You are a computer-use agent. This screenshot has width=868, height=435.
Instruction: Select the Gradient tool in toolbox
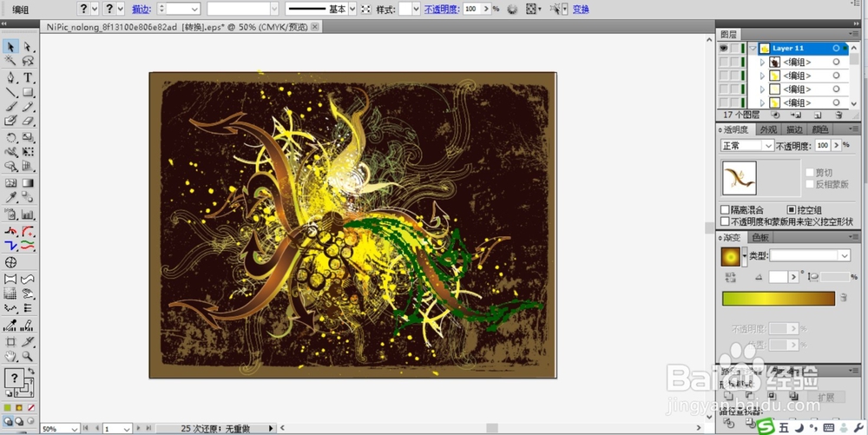28,182
